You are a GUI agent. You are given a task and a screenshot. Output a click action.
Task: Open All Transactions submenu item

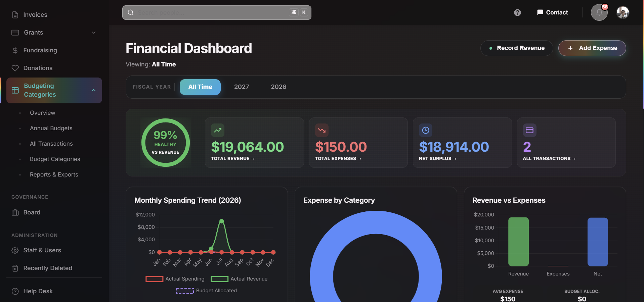point(51,144)
